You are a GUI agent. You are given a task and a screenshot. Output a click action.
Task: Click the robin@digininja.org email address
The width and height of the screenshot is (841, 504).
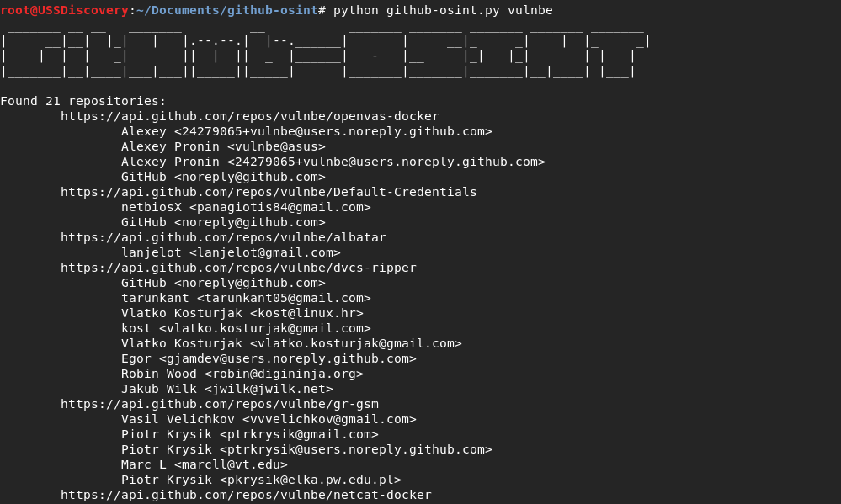click(284, 374)
